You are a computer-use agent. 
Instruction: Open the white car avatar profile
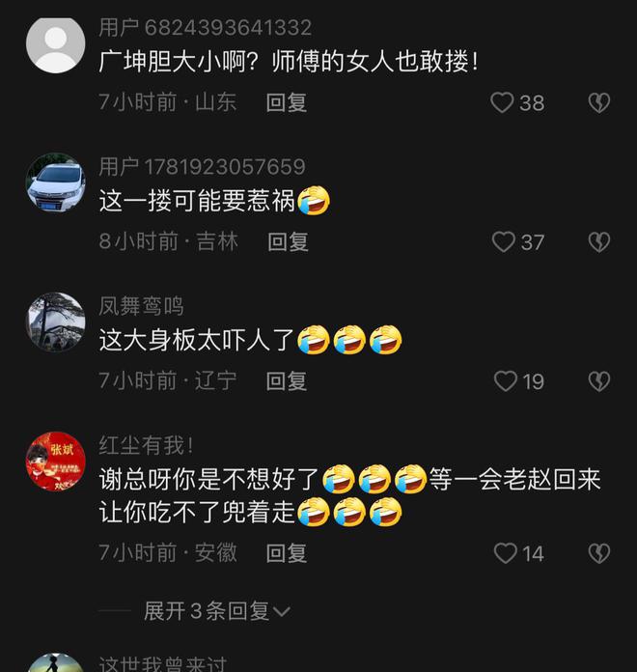[x=56, y=183]
